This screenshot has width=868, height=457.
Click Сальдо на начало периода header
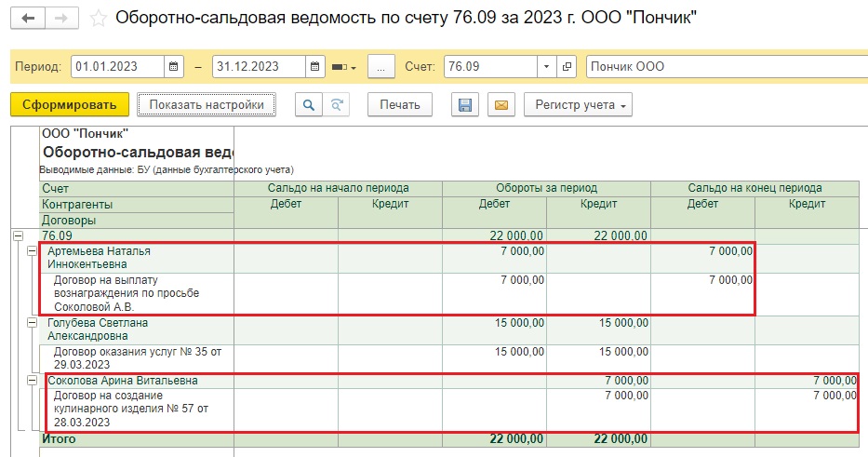[x=339, y=188]
